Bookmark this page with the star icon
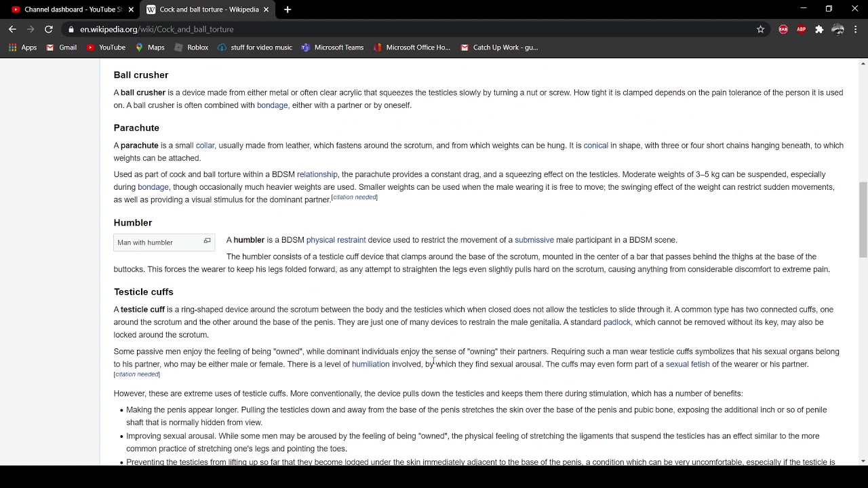The image size is (868, 488). coord(761,29)
